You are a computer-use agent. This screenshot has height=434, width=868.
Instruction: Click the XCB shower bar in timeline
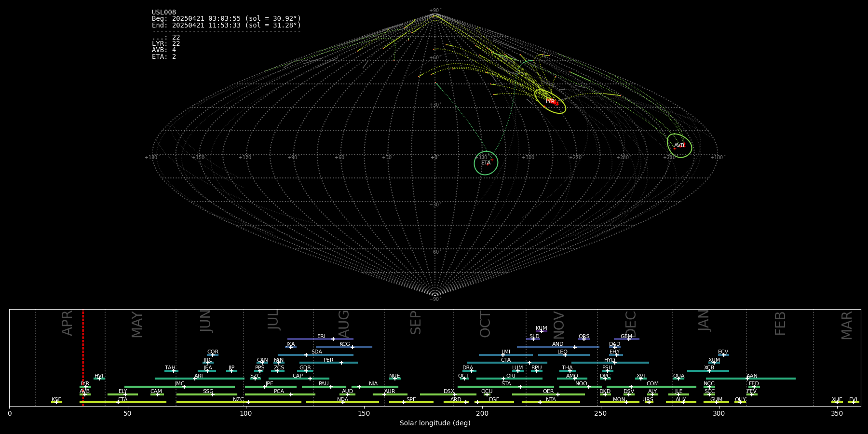tap(708, 371)
